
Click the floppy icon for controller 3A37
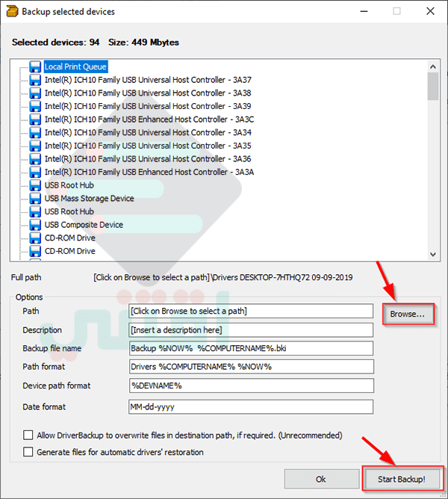35,80
